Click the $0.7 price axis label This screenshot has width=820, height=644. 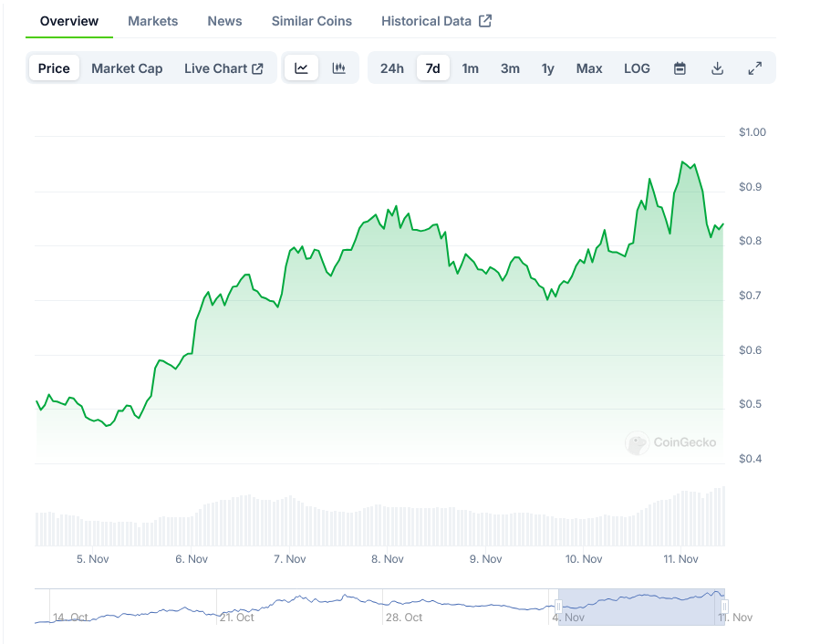pos(750,296)
